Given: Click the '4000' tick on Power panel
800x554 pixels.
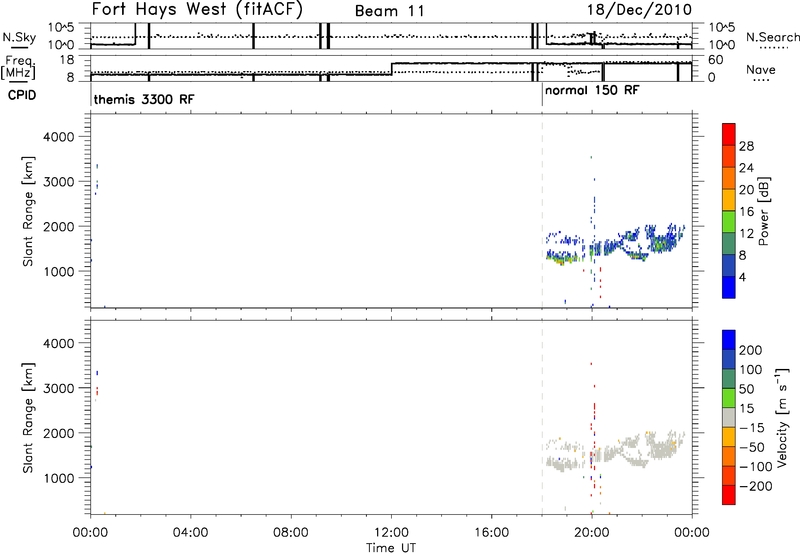Looking at the screenshot, I should 58,137.
